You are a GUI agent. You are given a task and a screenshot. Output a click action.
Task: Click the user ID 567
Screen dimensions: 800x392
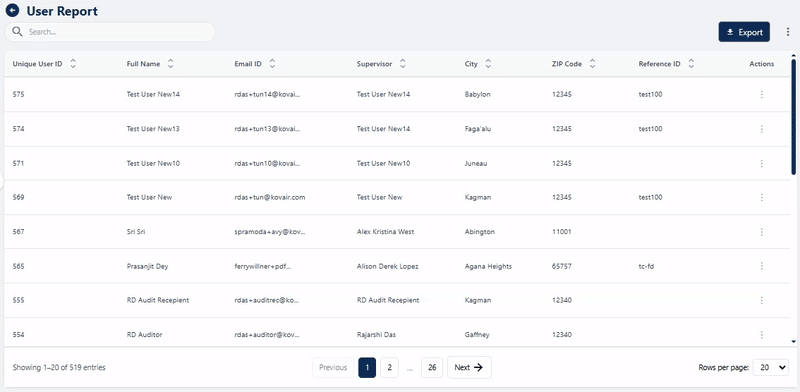pos(18,232)
